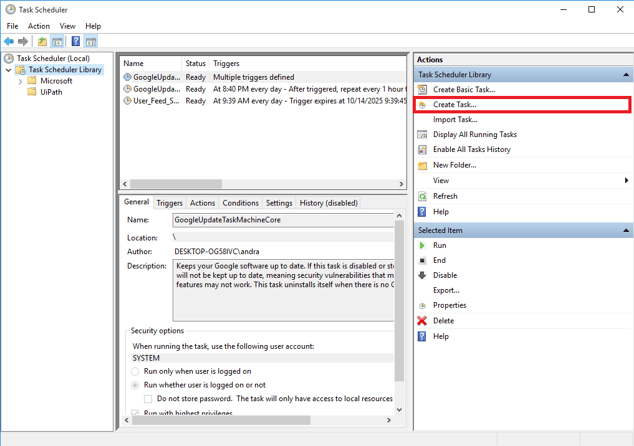Click the Triggers column header
The height and width of the screenshot is (446, 634).
[x=308, y=63]
